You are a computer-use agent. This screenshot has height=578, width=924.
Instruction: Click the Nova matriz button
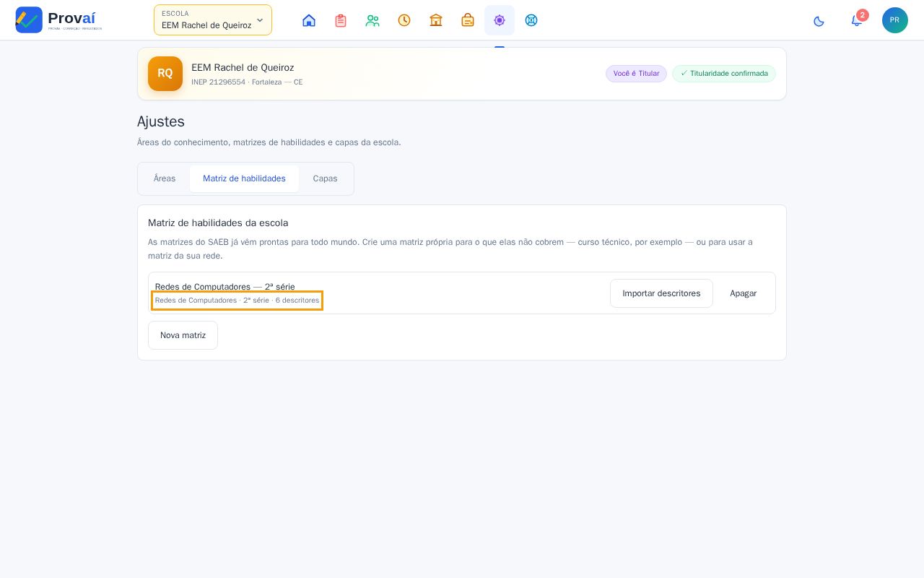coord(183,335)
